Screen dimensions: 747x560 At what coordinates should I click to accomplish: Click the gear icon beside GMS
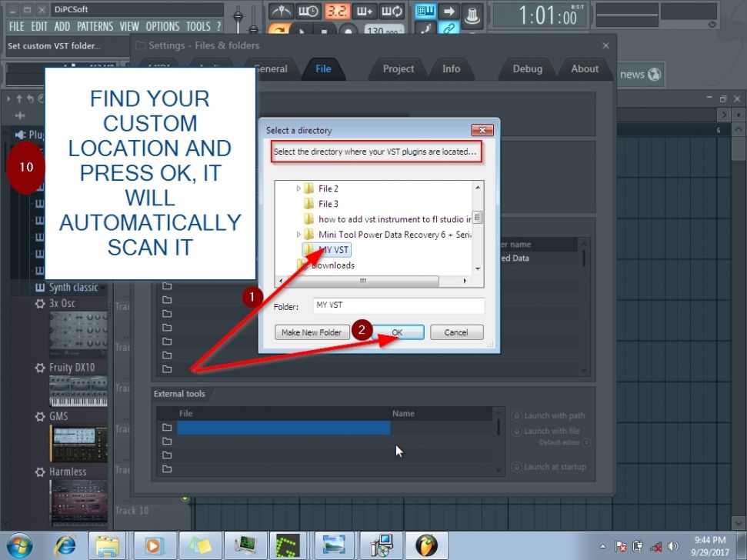(x=40, y=416)
